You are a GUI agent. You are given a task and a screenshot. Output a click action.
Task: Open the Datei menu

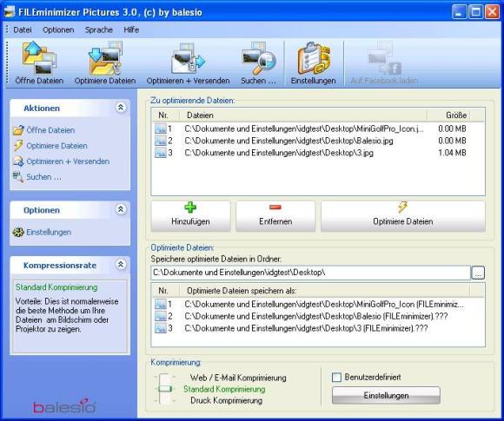point(23,30)
